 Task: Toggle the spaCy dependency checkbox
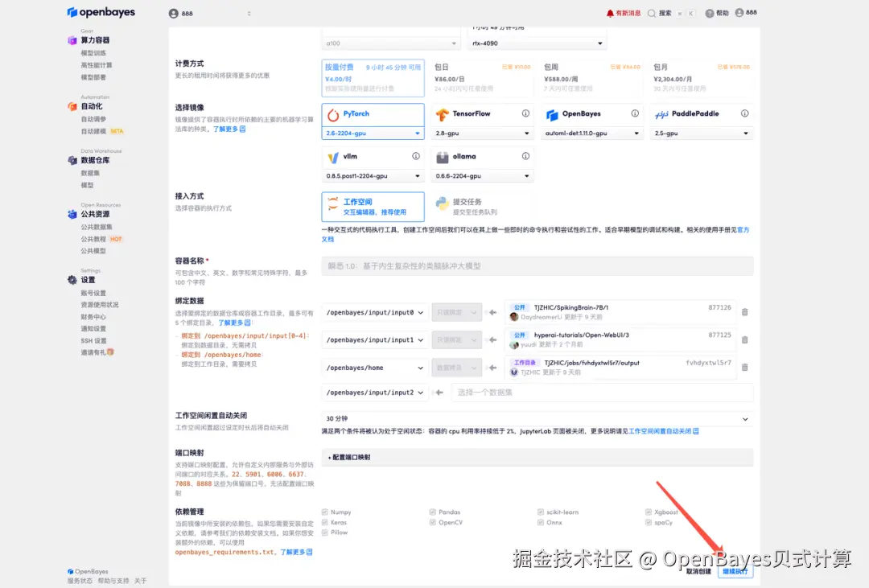point(649,522)
